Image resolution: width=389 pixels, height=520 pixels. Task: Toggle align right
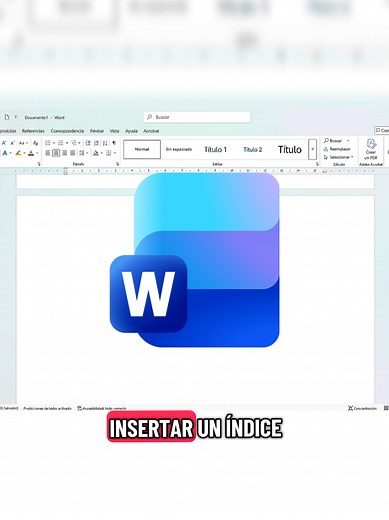(x=64, y=153)
